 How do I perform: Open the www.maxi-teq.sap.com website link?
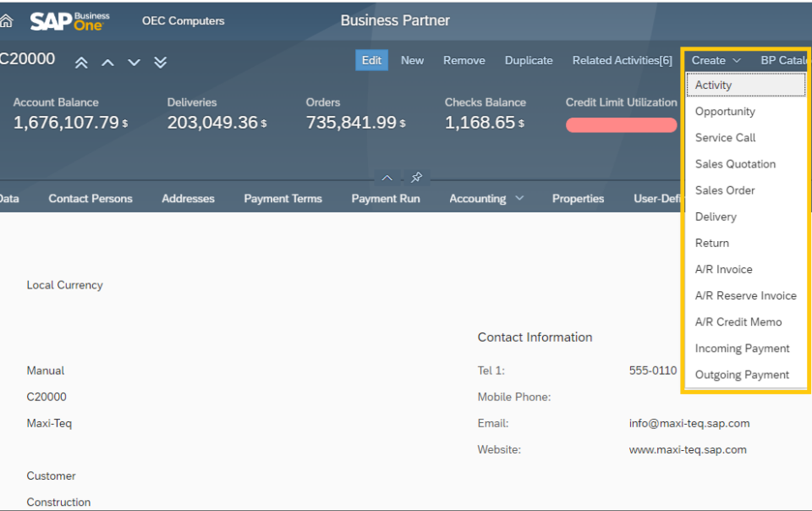688,449
